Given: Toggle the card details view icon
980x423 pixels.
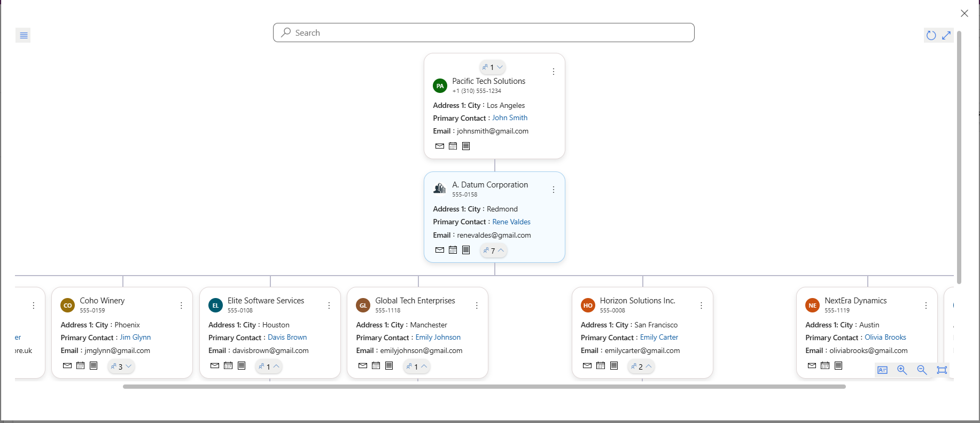Looking at the screenshot, I should [883, 370].
